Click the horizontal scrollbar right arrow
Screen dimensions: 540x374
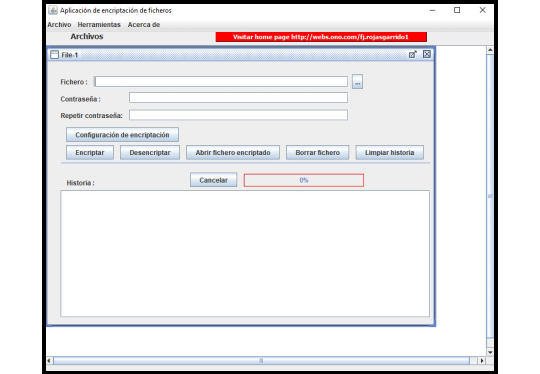pyautogui.click(x=482, y=361)
